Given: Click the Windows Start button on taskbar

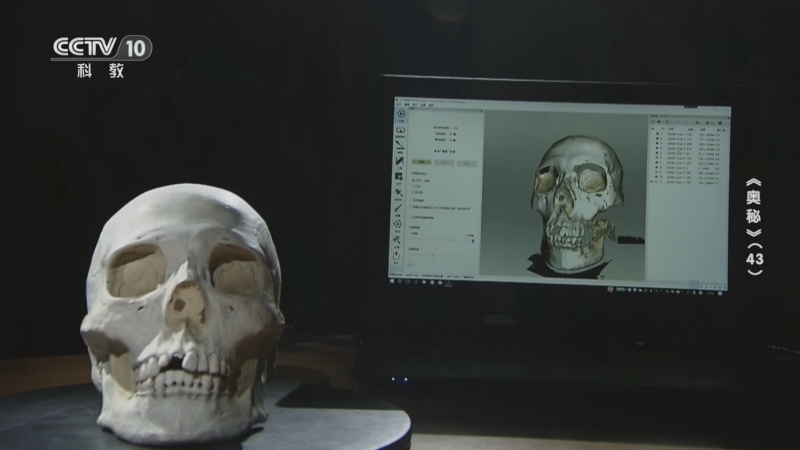Looking at the screenshot, I should pos(392,281).
